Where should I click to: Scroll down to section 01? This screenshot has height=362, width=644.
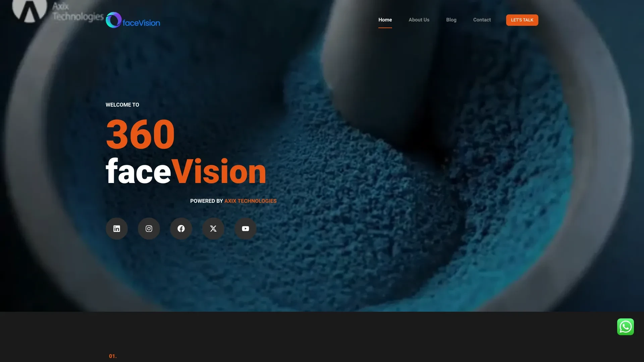point(112,356)
